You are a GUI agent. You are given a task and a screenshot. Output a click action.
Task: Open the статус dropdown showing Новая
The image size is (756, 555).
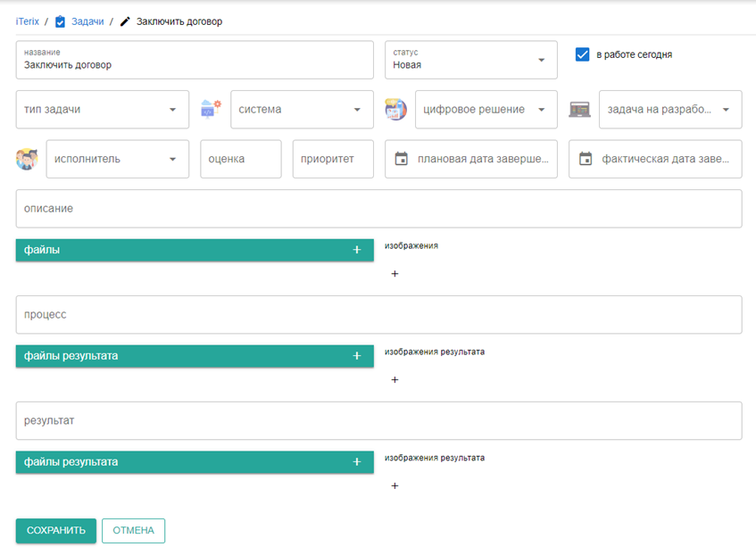471,60
